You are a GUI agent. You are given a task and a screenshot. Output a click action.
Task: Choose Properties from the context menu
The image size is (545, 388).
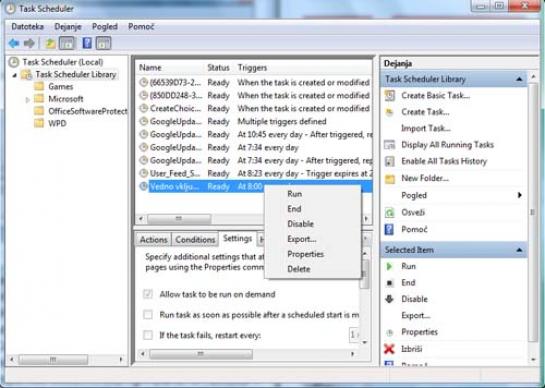pos(306,254)
